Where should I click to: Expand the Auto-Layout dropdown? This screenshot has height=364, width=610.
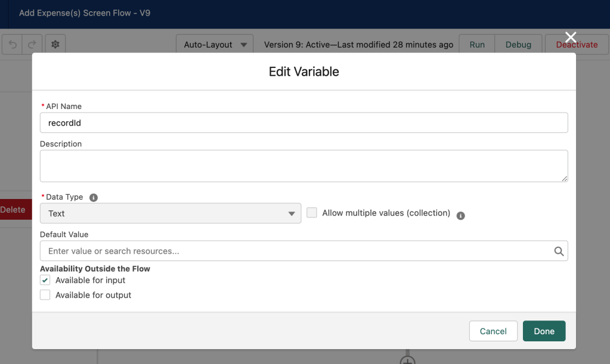[215, 45]
